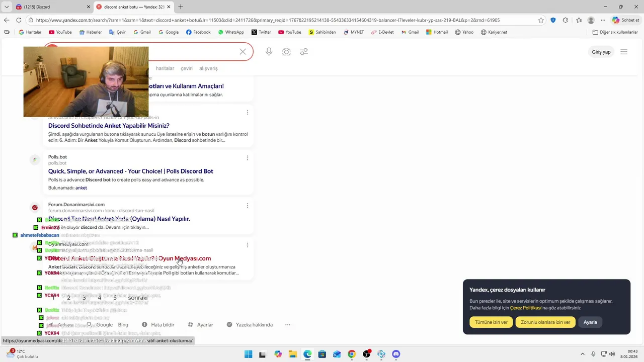This screenshot has height=362, width=644.
Task: Switch to the haritalar search tab
Action: 165,68
